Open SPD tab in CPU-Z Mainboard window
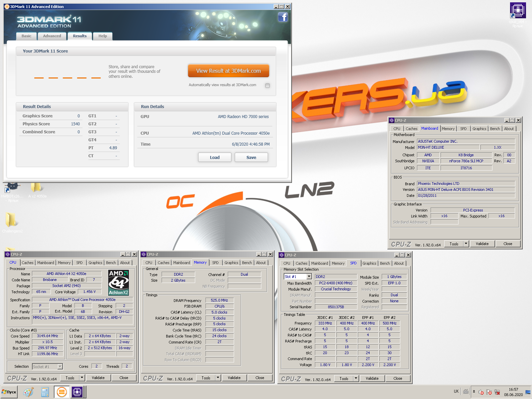 coord(463,129)
